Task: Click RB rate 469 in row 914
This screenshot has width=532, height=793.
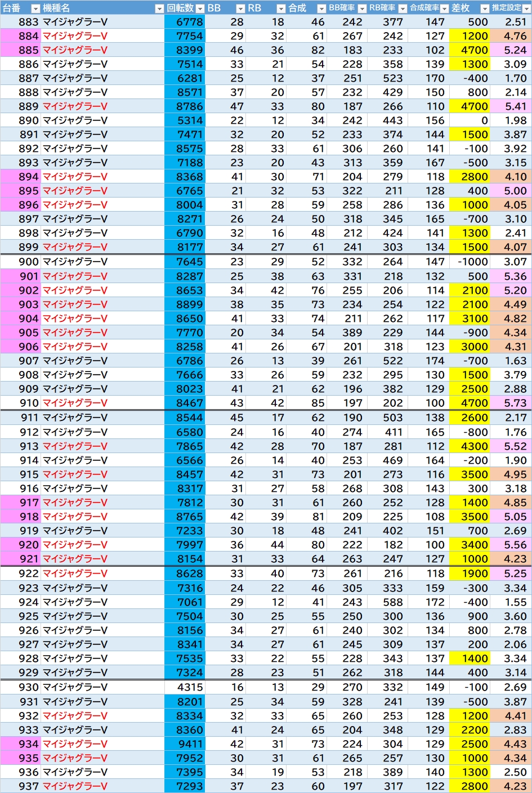Action: (x=388, y=460)
